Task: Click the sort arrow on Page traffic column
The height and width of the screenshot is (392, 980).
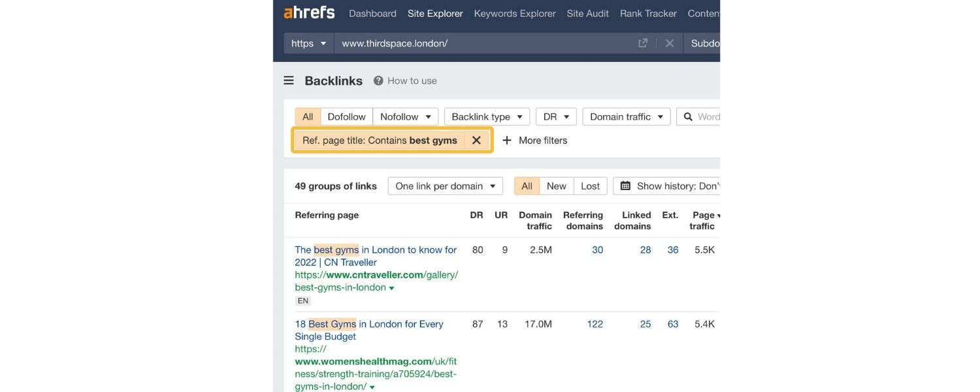Action: tap(717, 214)
